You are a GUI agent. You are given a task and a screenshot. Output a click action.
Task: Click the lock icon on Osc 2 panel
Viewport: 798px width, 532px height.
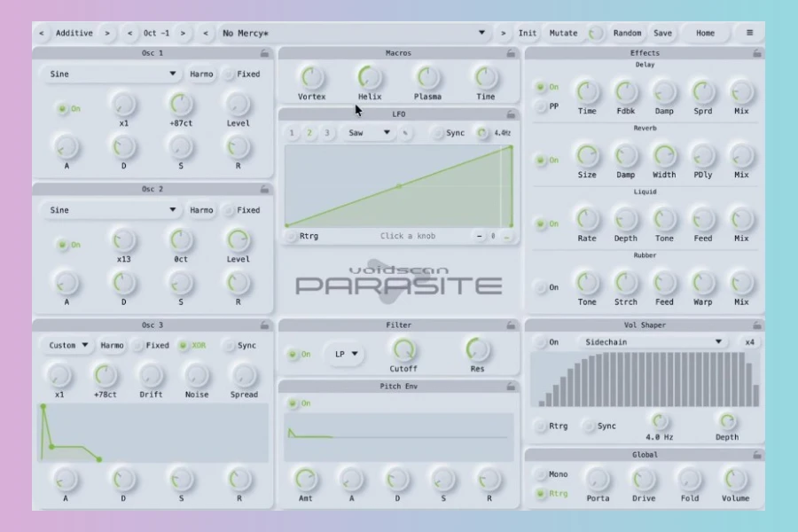[264, 189]
